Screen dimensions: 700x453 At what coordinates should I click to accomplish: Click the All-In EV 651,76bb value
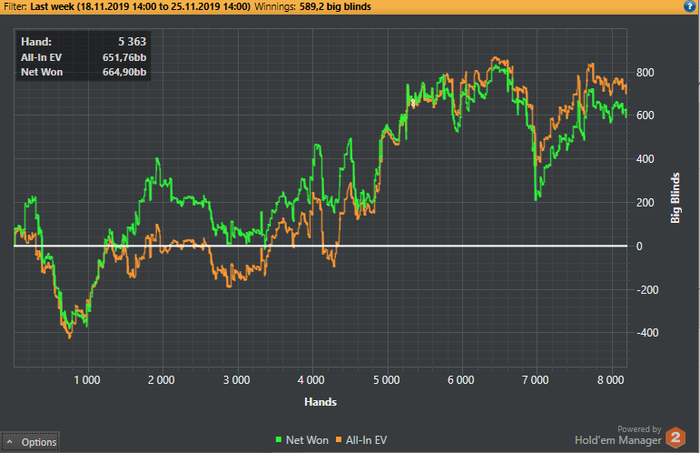124,58
